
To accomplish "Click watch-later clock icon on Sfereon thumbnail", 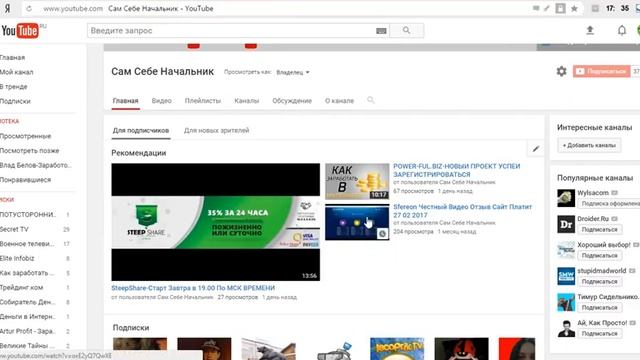I will pos(382,234).
